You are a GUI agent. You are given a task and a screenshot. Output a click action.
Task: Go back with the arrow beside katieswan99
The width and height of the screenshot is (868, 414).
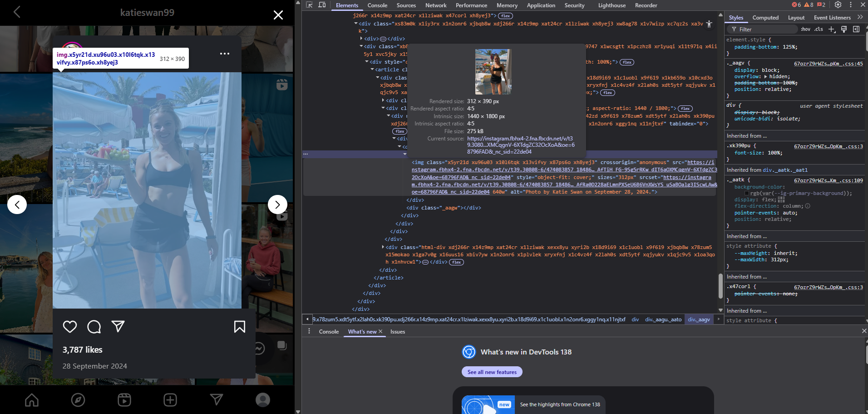[x=17, y=12]
